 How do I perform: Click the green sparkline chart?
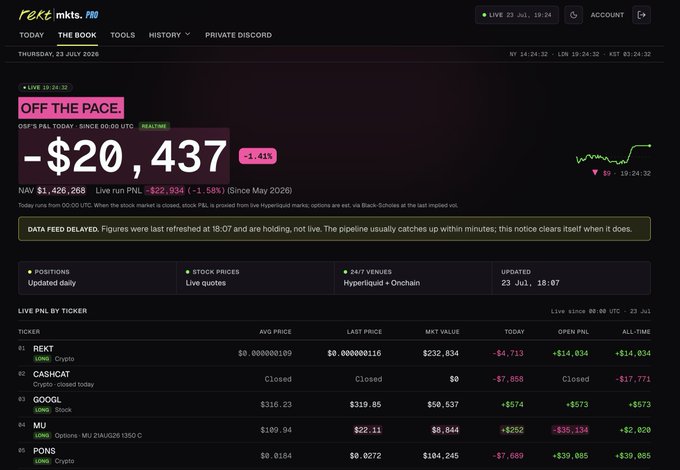click(x=613, y=155)
